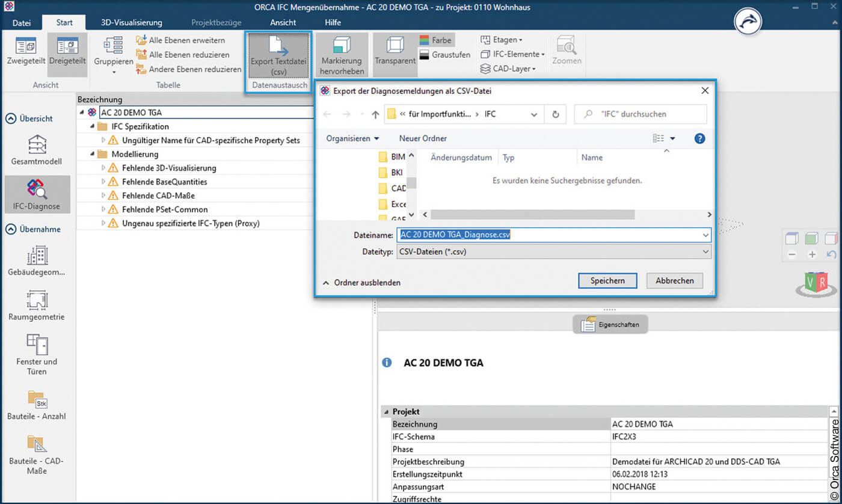This screenshot has height=504, width=842.
Task: Toggle Markierung hervorheben
Action: (x=342, y=55)
